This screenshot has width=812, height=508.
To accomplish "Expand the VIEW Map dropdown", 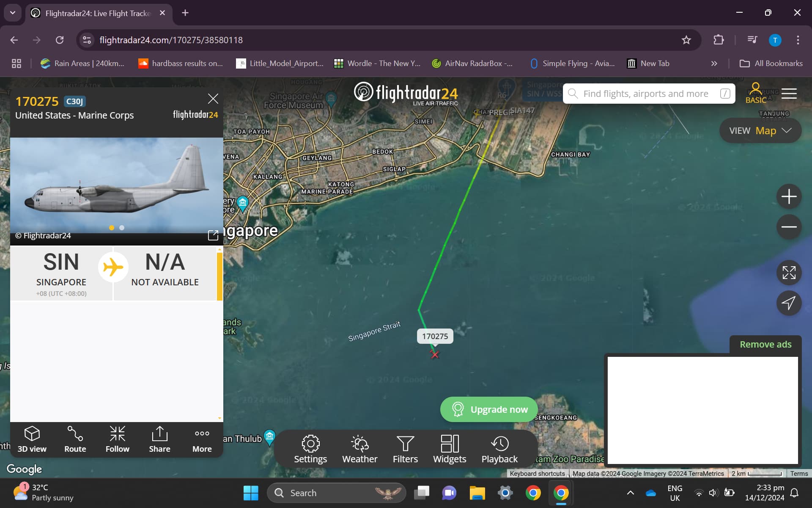I will 760,131.
